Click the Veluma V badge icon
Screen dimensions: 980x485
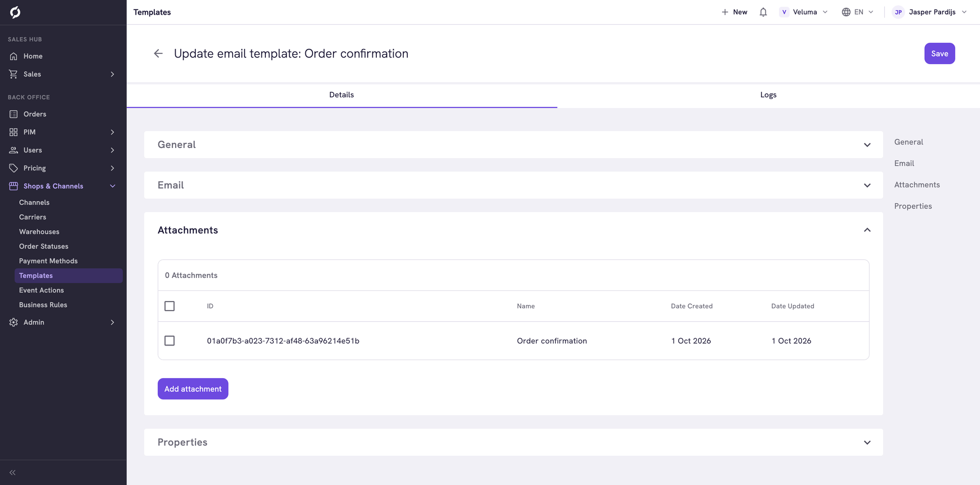784,12
